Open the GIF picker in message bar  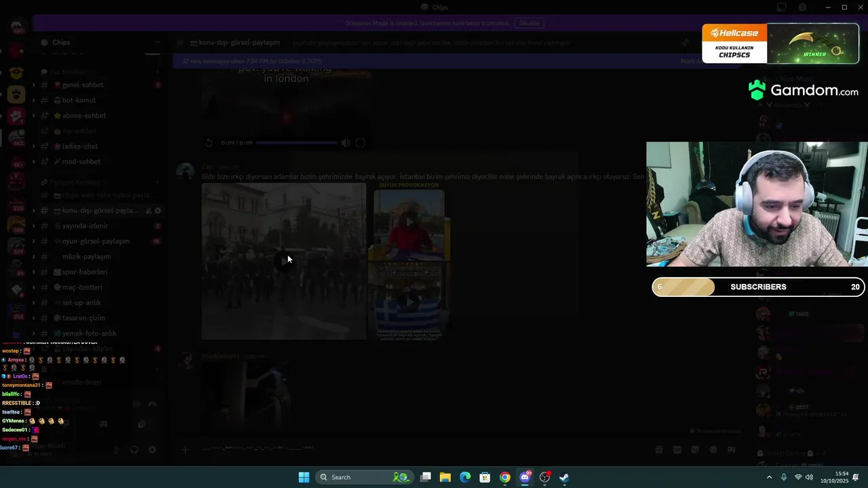[x=677, y=449]
